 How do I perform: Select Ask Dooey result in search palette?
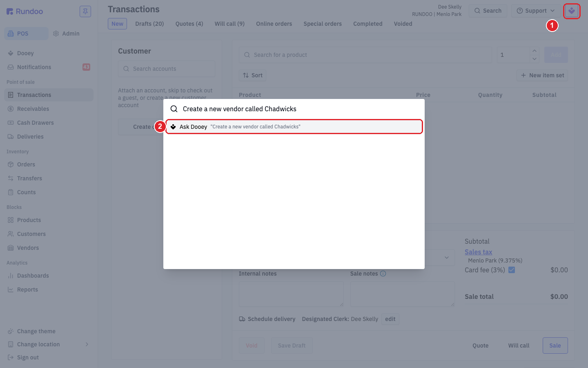[x=294, y=127]
